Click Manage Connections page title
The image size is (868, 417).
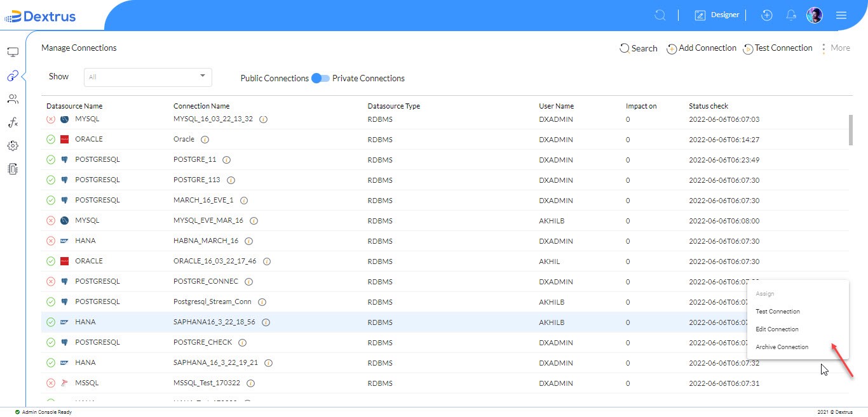(x=79, y=48)
